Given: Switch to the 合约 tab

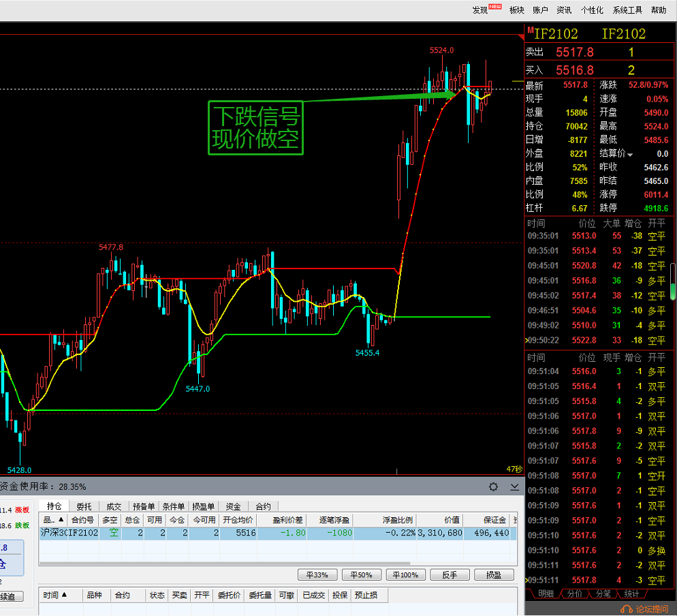Looking at the screenshot, I should [x=263, y=506].
